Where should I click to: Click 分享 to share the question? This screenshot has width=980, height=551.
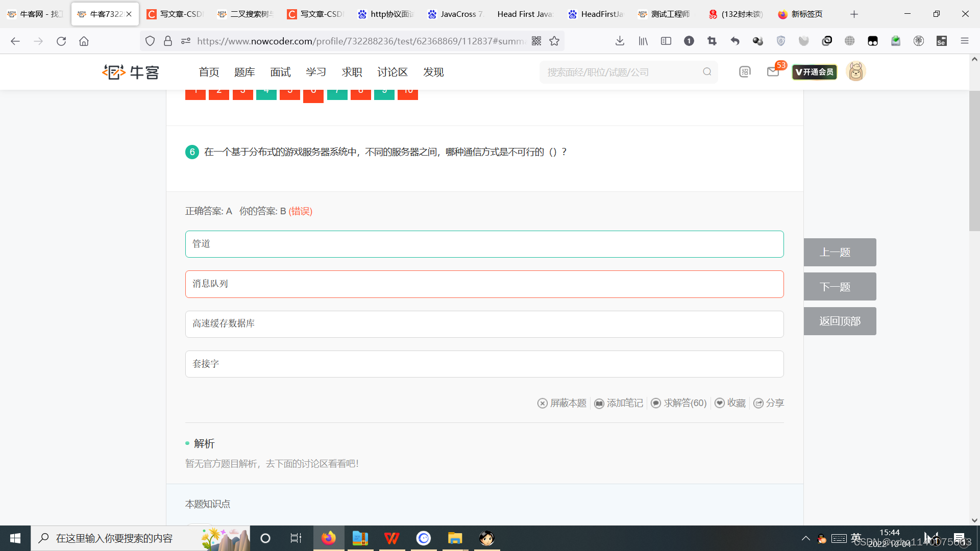click(x=769, y=403)
